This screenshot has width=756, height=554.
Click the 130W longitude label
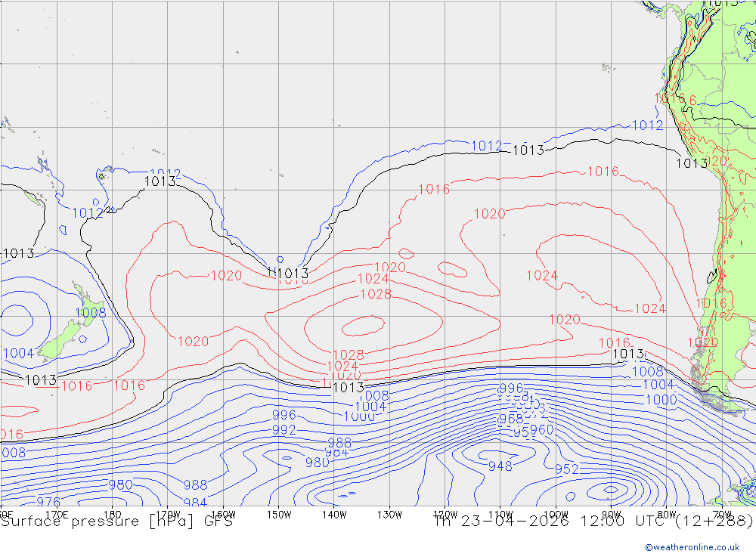pyautogui.click(x=389, y=515)
